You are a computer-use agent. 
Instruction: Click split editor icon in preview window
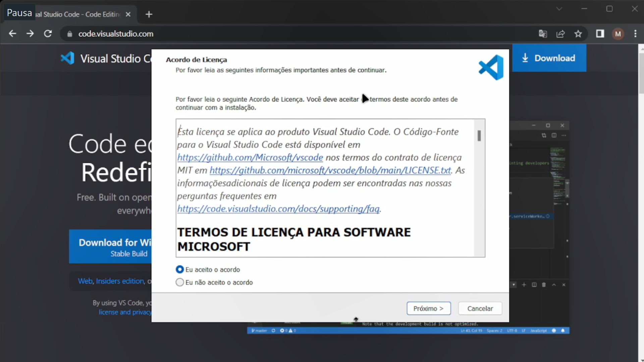pyautogui.click(x=554, y=135)
